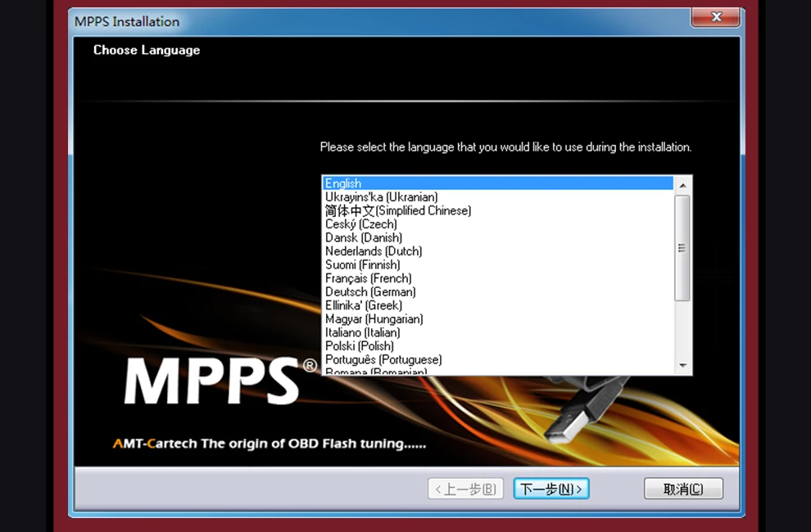811x532 pixels.
Task: Select Italiano (Italian) entry
Action: [x=498, y=332]
